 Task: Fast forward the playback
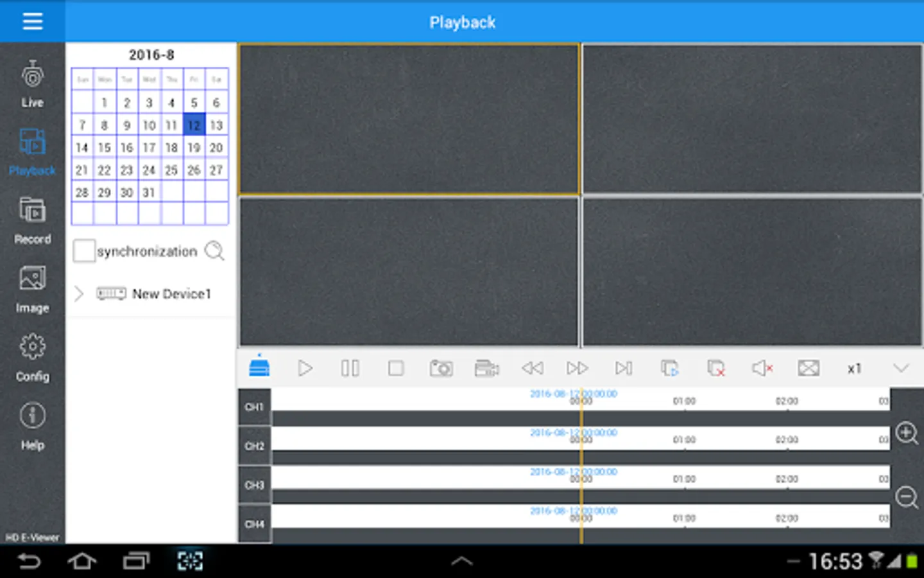pyautogui.click(x=577, y=368)
